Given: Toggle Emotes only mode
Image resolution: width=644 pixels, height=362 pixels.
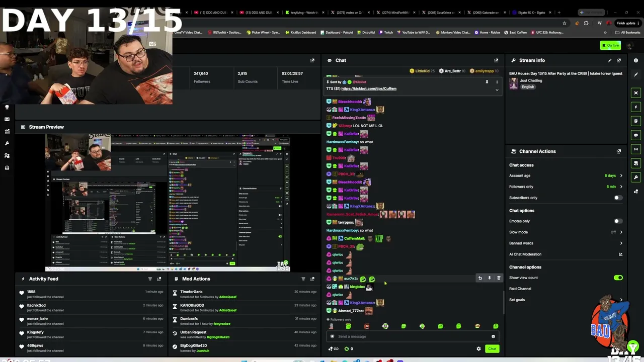Looking at the screenshot, I should (x=618, y=221).
